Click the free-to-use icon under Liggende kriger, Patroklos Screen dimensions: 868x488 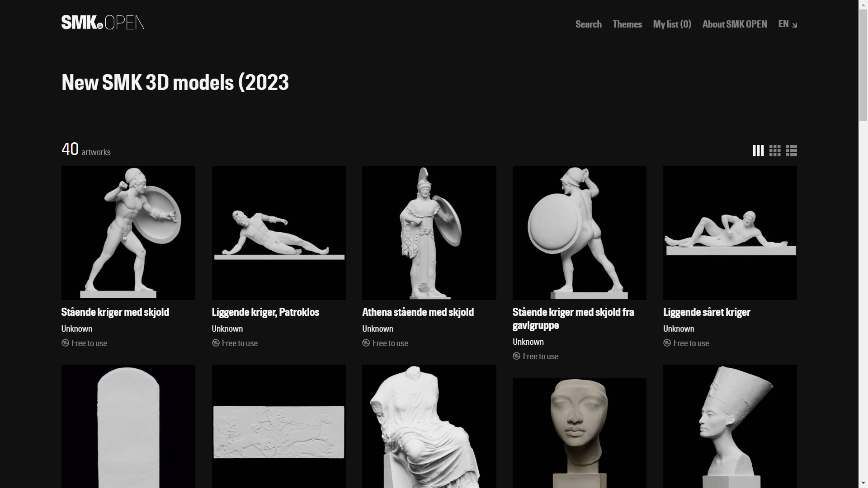(x=216, y=343)
